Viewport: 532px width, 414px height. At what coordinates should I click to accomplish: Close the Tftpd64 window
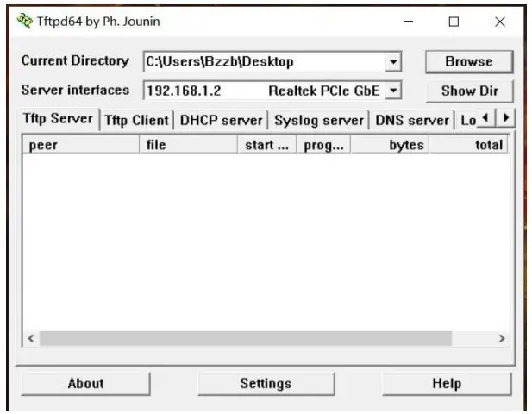(x=500, y=22)
